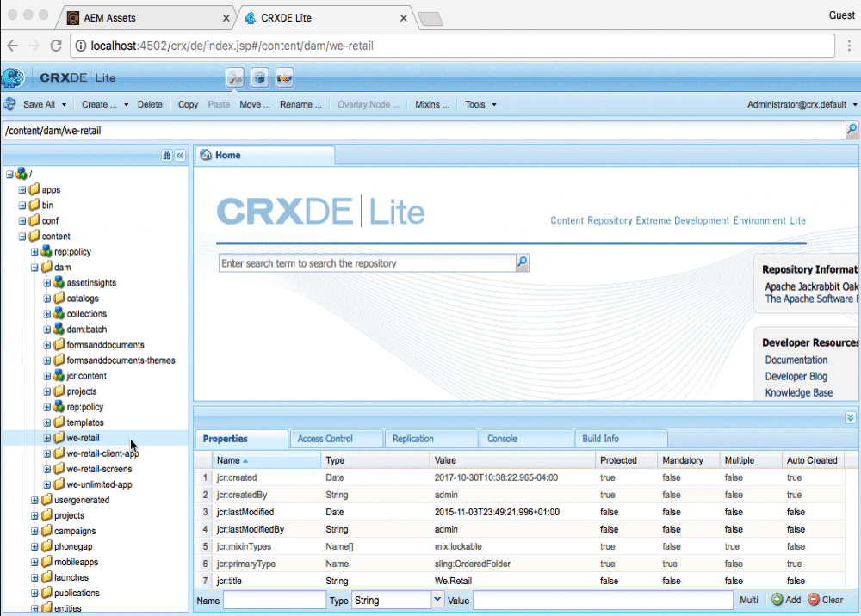Click the Copy toolbar button

coord(188,104)
